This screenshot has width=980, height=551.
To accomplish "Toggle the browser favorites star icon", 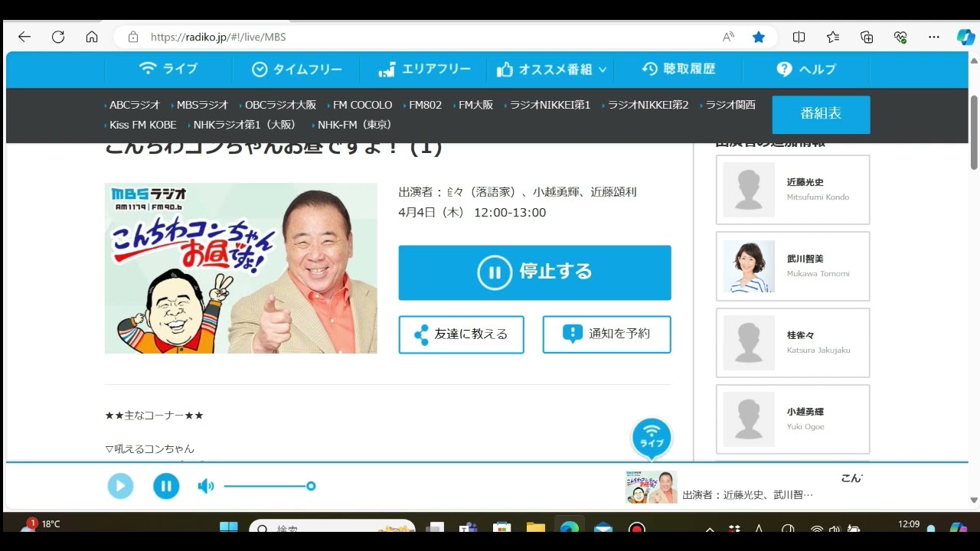I will 759,37.
